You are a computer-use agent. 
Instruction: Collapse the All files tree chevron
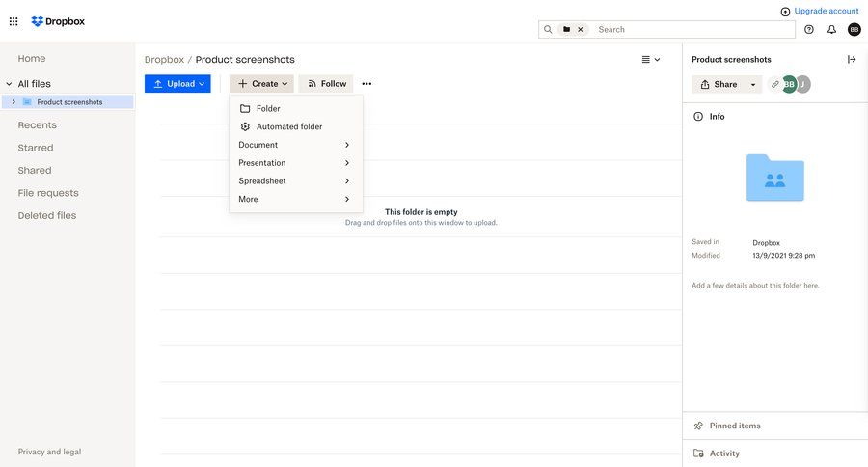9,84
